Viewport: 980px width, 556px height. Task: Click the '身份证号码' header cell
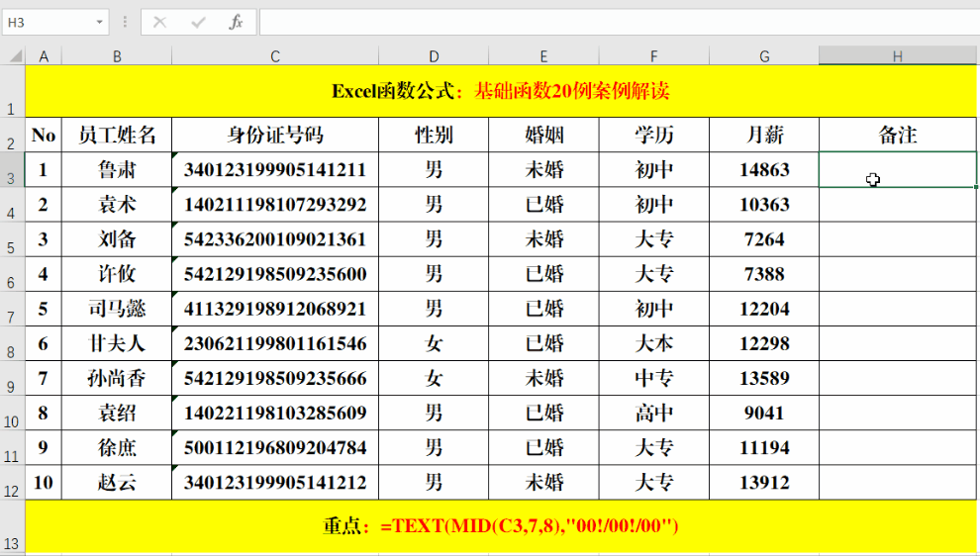[x=275, y=135]
